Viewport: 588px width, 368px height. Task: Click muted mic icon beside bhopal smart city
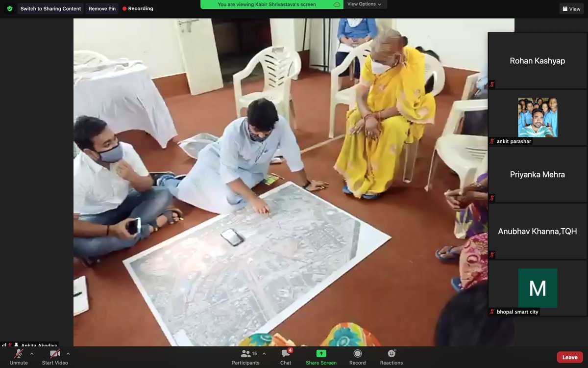point(492,312)
